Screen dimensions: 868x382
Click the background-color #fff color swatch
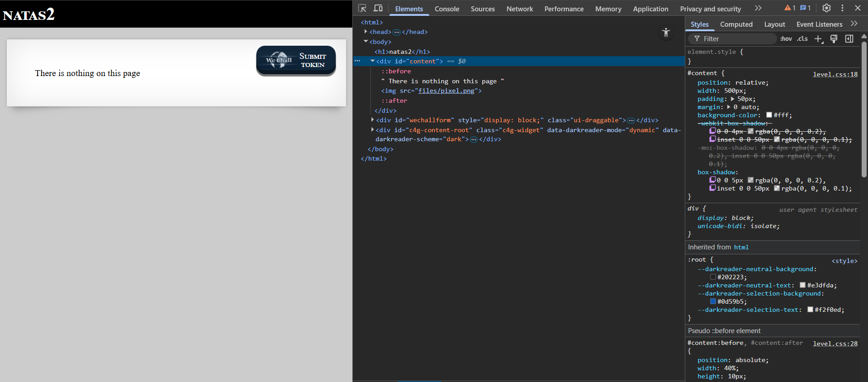[769, 115]
